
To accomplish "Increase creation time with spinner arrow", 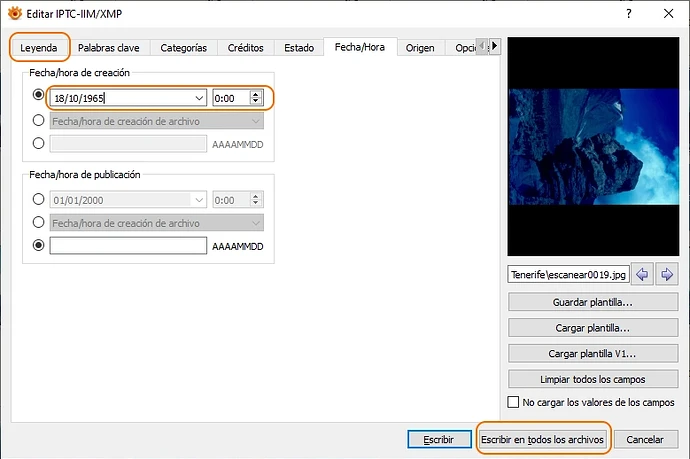I will (256, 94).
